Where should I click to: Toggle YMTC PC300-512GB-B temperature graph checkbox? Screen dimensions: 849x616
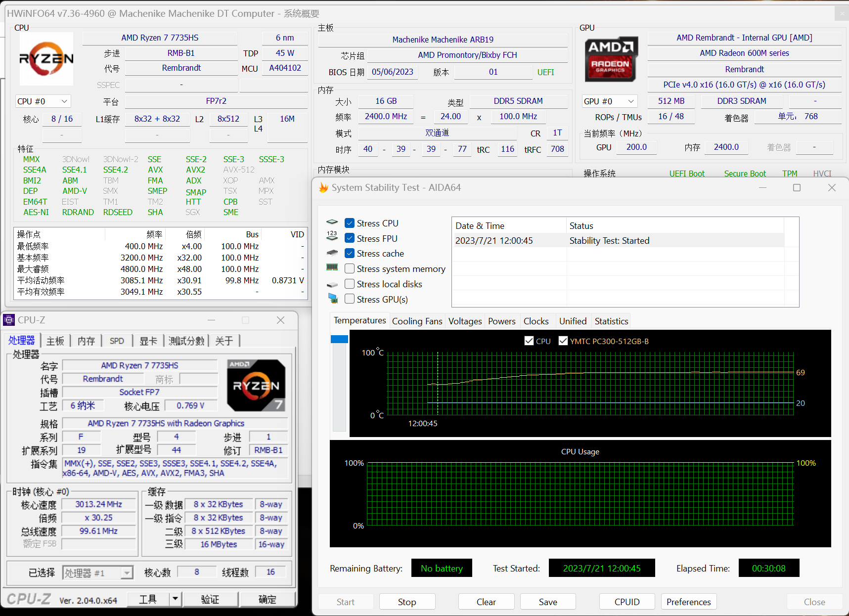(563, 341)
